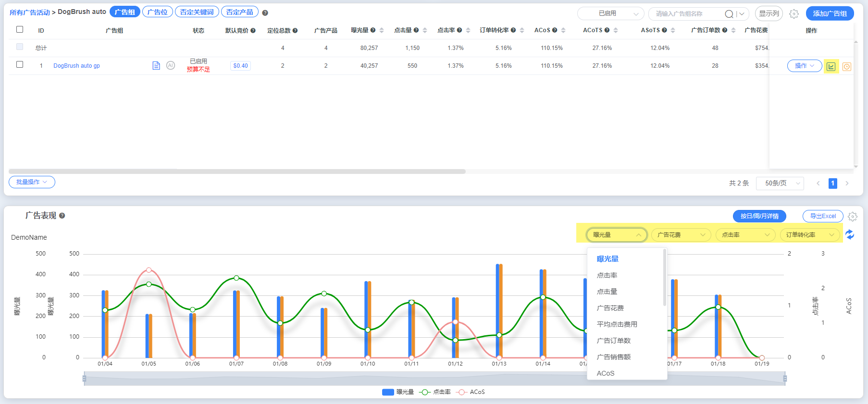
Task: Switch to the 广告位 tab
Action: (158, 12)
